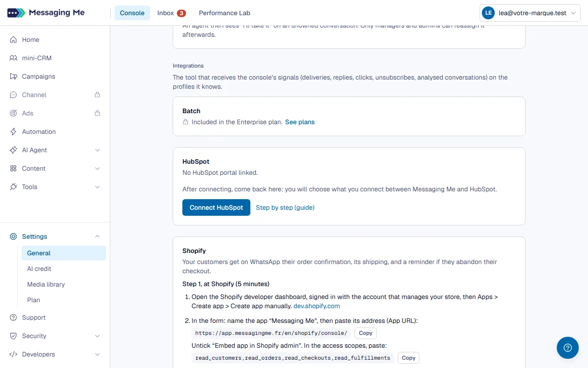Open the lea@votre-marque.test account dropdown

(x=530, y=13)
